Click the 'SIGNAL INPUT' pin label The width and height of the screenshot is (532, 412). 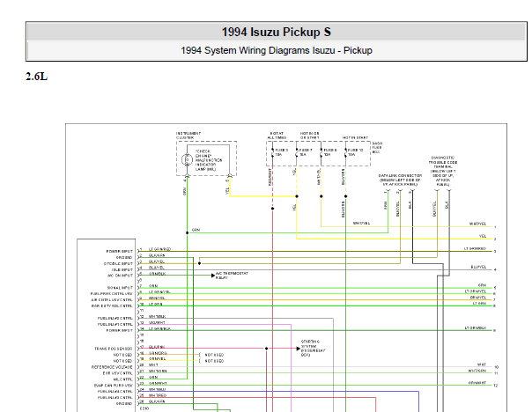click(120, 288)
